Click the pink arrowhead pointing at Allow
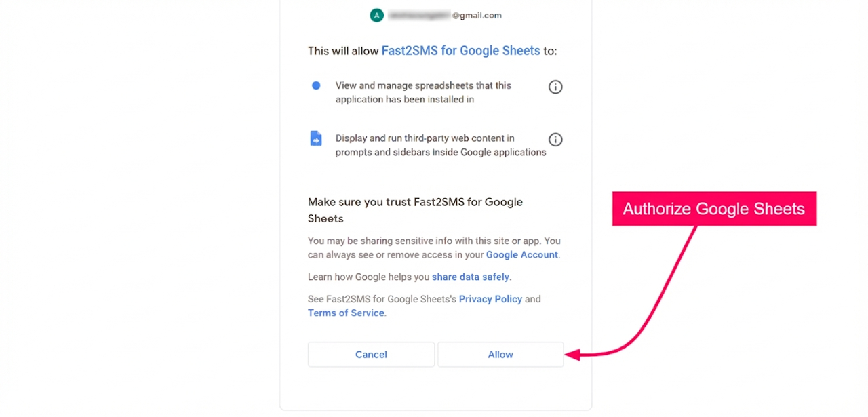 [x=573, y=355]
